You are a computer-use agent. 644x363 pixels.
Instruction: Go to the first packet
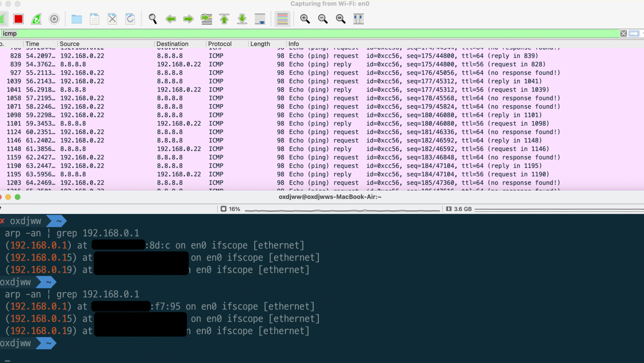coord(224,19)
